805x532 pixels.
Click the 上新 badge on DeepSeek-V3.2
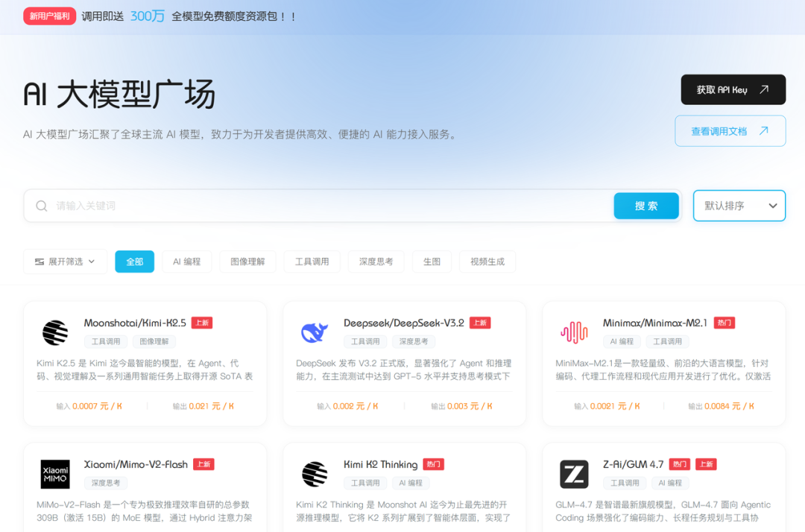click(480, 323)
